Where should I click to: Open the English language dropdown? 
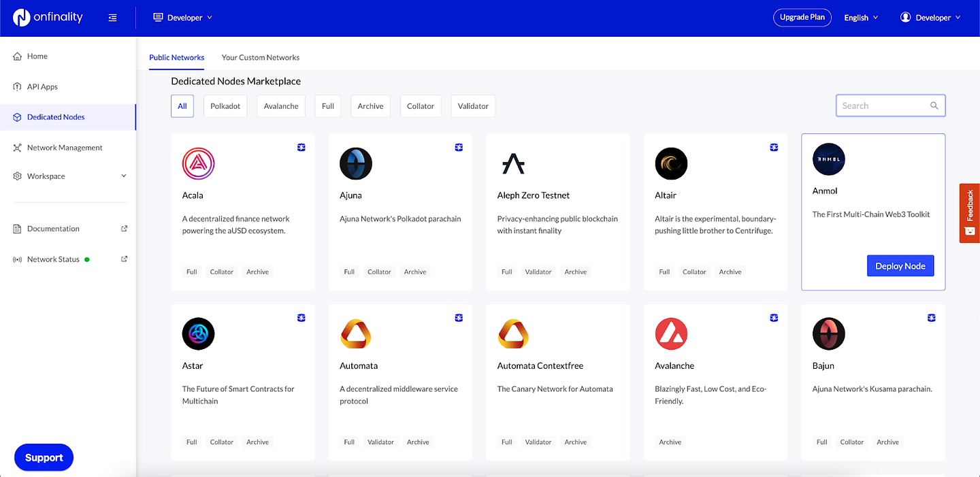861,18
